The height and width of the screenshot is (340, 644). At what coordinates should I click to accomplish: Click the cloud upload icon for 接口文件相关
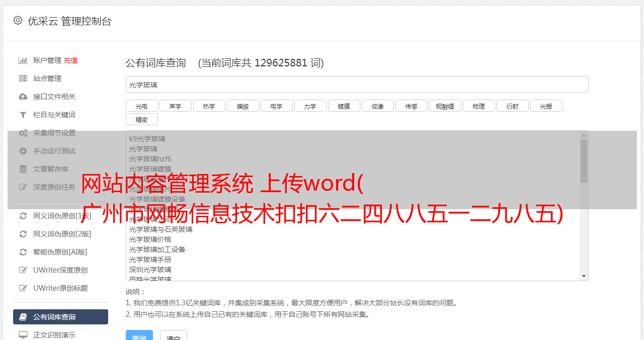23,97
